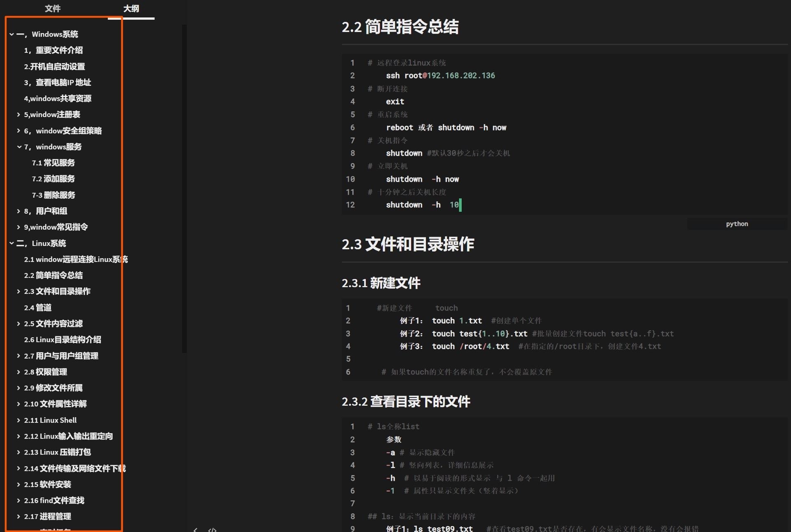Switch to the 文件 tab
This screenshot has width=791, height=532.
[x=52, y=9]
